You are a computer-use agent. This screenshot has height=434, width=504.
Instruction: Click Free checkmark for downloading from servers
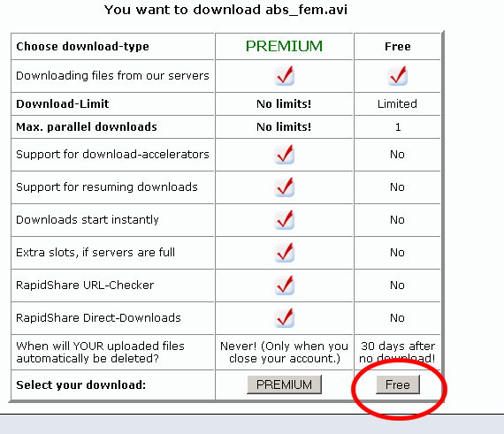(397, 76)
